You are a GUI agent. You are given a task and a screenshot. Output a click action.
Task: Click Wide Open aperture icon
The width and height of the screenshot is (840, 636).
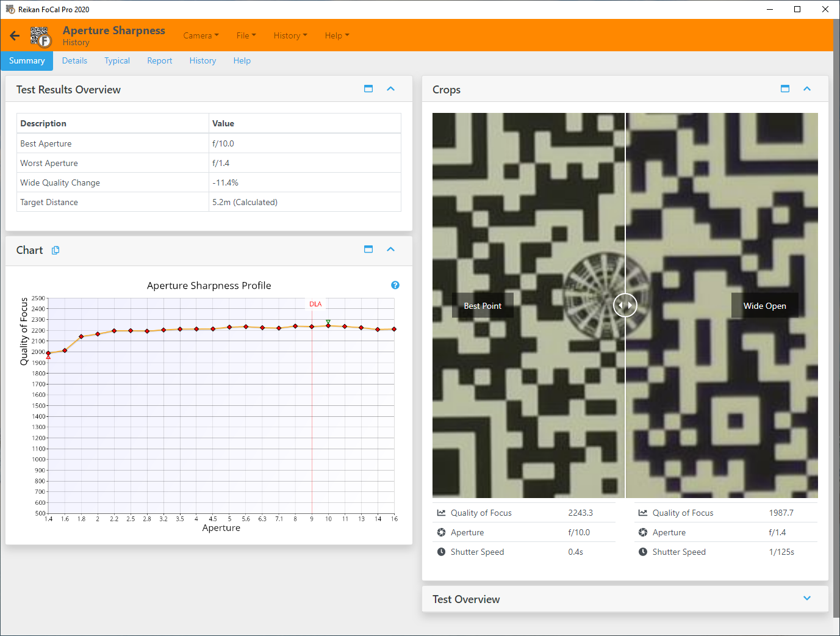[x=643, y=532]
